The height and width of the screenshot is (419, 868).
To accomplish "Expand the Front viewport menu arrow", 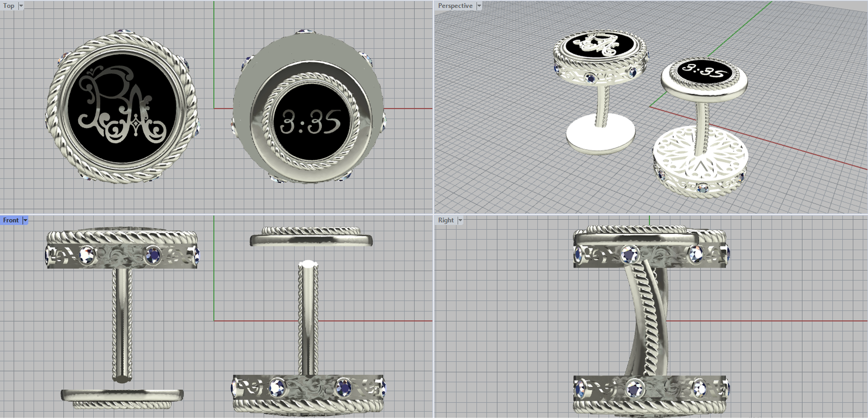I will pyautogui.click(x=25, y=220).
